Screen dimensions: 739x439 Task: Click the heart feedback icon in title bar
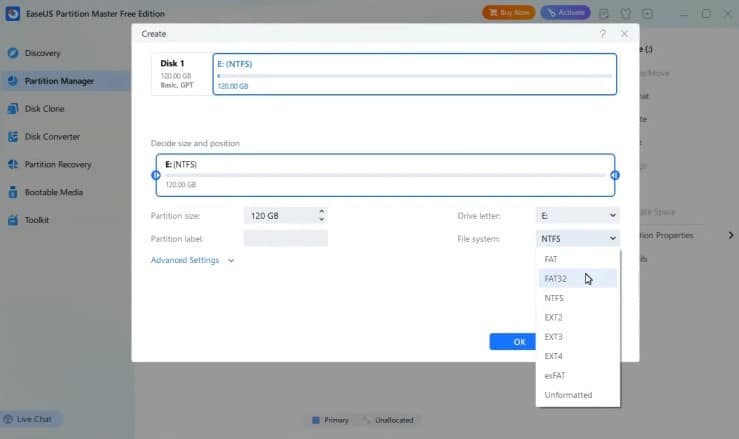point(625,14)
